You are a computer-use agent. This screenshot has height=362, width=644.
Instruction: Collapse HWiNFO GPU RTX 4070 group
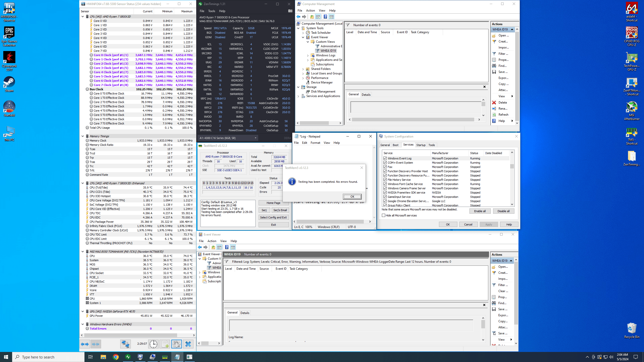tap(83, 311)
